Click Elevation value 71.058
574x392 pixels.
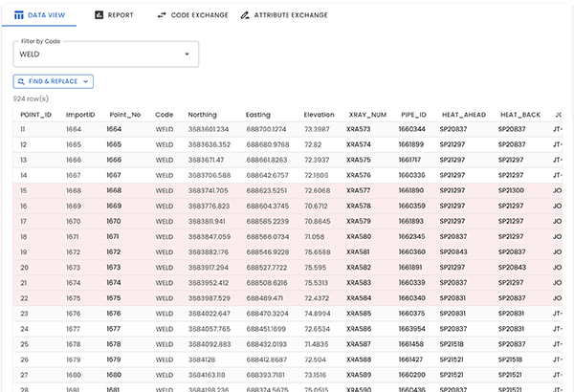pyautogui.click(x=315, y=237)
